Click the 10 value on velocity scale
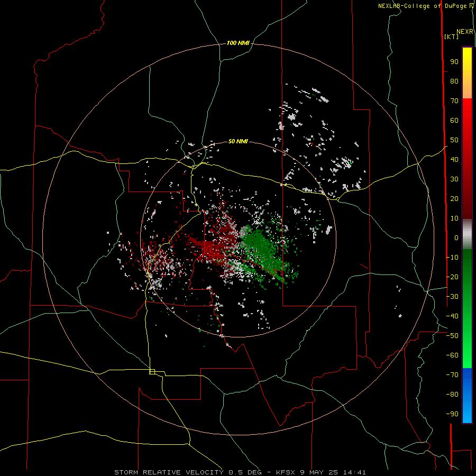Screen dimensions: 476x476 [454, 218]
